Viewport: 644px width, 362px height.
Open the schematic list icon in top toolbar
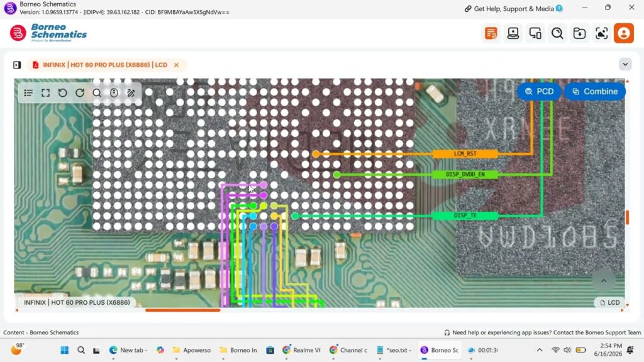pos(491,33)
